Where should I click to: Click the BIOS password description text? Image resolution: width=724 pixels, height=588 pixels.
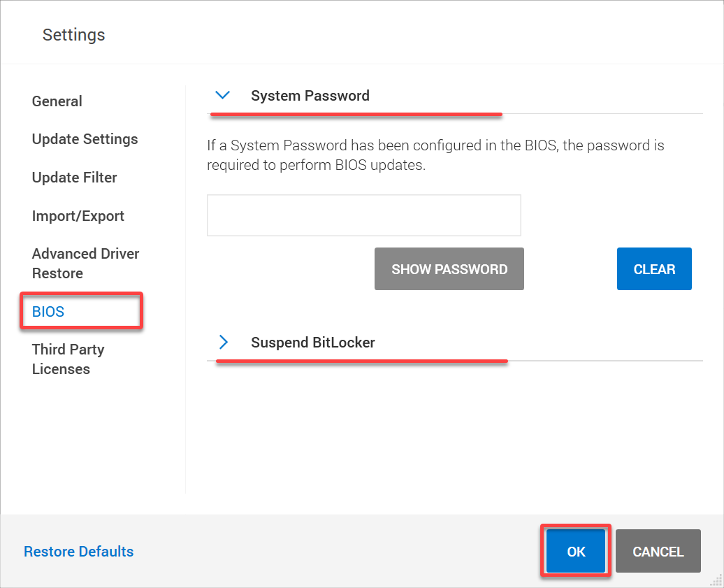click(435, 155)
